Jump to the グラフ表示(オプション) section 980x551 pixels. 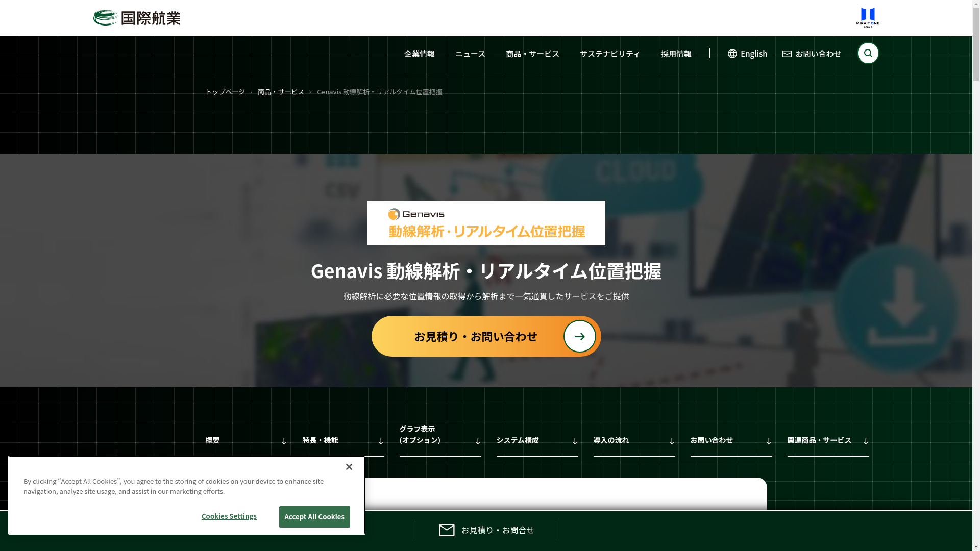[440, 440]
